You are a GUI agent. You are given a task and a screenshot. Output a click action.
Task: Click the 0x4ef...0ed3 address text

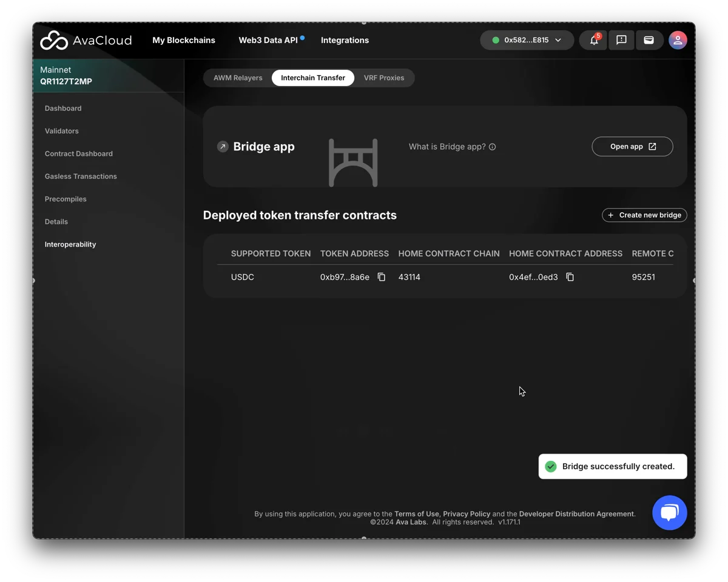533,277
